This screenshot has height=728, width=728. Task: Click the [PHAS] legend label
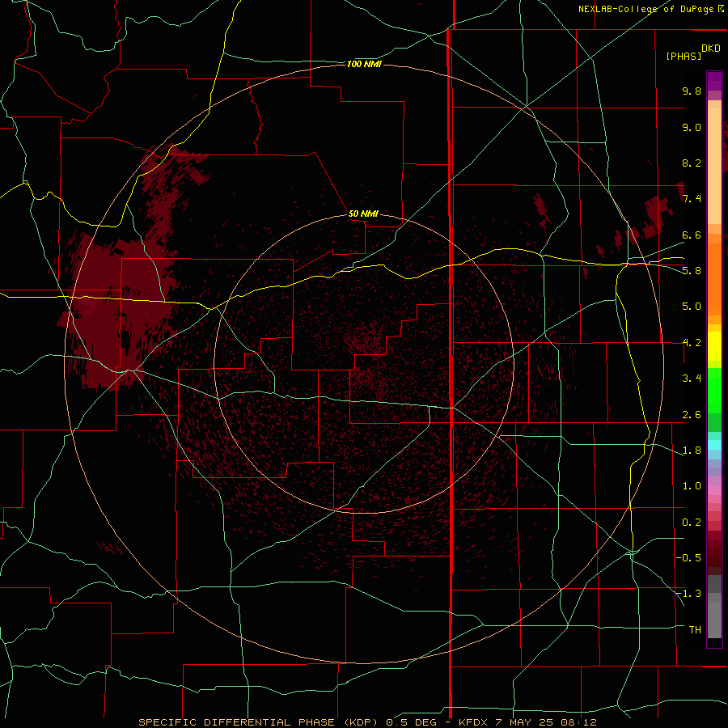click(684, 56)
